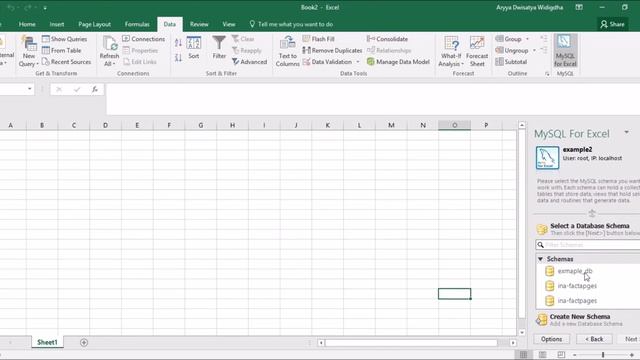Expand the Ungroup dropdown arrow
Screen dimensions: 640x360
534,51
